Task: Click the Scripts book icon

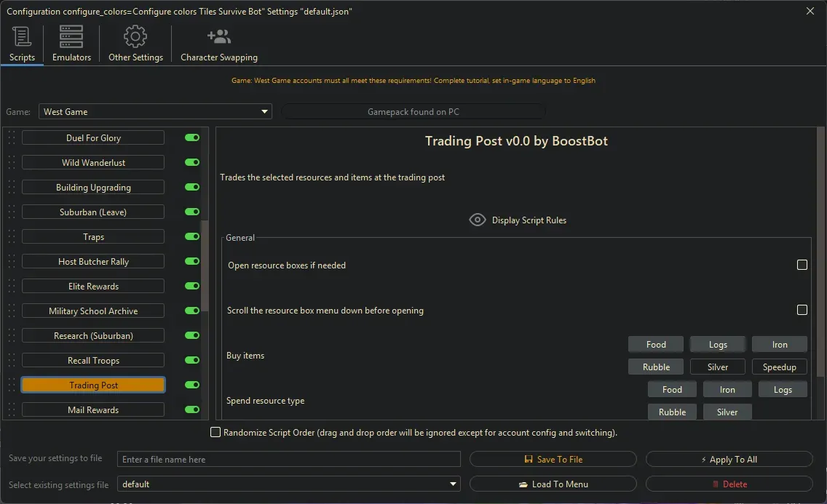Action: pyautogui.click(x=21, y=36)
